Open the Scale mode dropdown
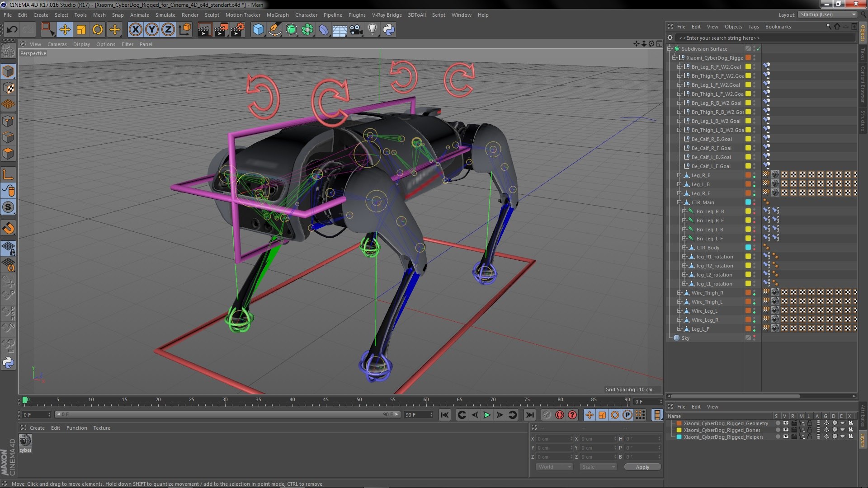 point(598,467)
